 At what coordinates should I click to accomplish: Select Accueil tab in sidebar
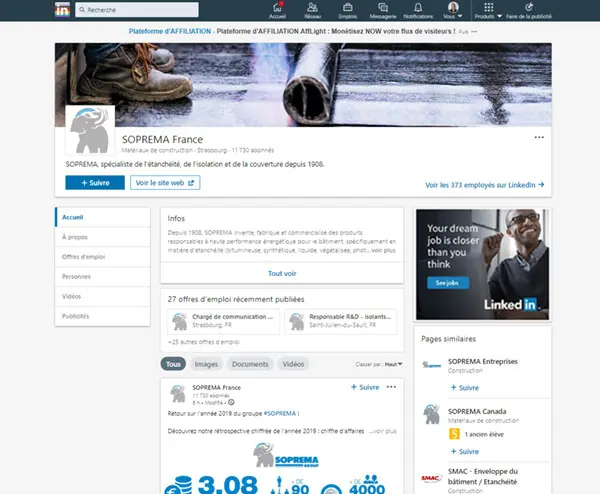pos(103,217)
